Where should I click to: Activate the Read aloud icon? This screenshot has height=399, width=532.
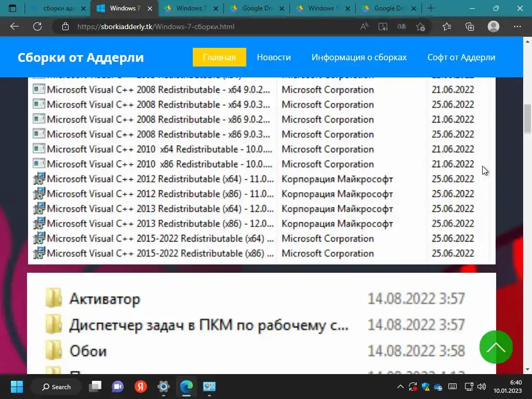pos(364,26)
